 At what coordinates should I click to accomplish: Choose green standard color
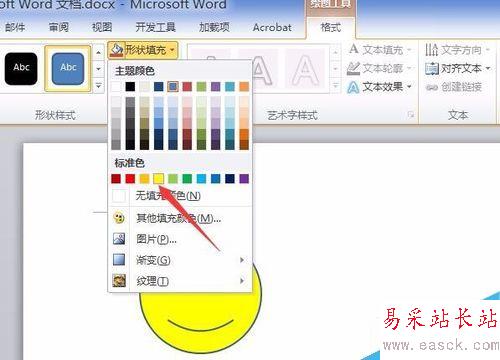pyautogui.click(x=187, y=179)
